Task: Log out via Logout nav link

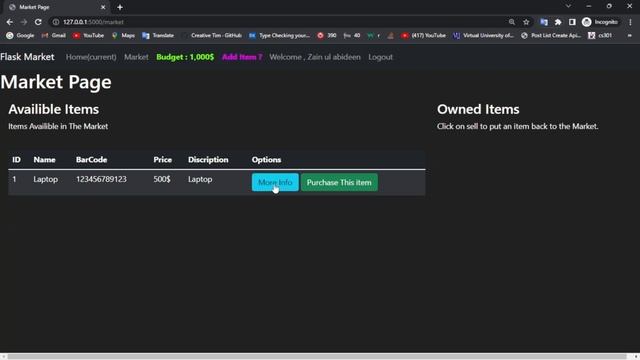Action: pos(380,57)
